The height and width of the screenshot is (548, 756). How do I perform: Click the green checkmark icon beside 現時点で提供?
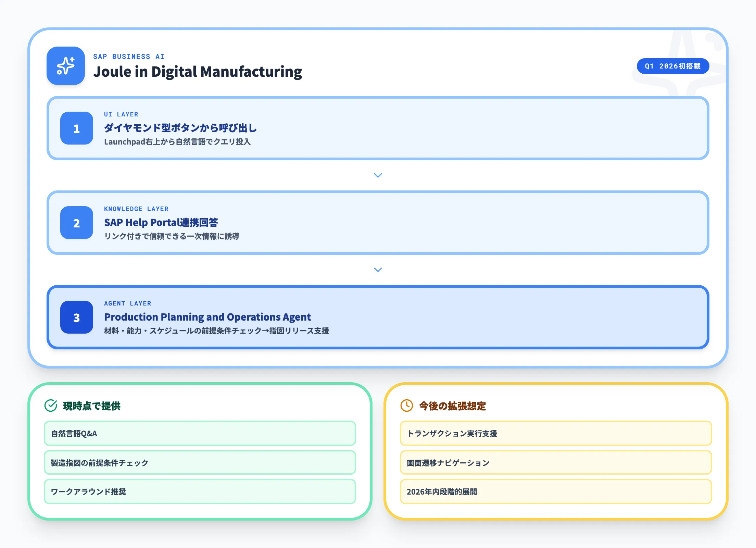tap(51, 406)
